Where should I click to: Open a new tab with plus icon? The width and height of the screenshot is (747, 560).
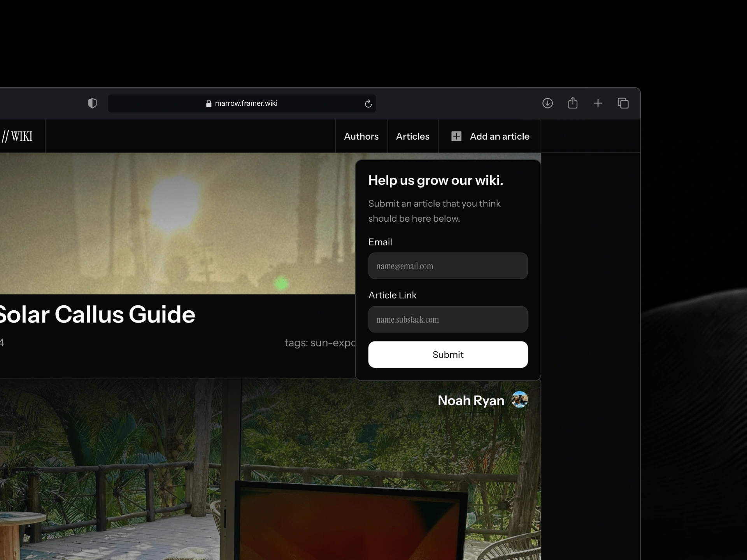coord(598,103)
